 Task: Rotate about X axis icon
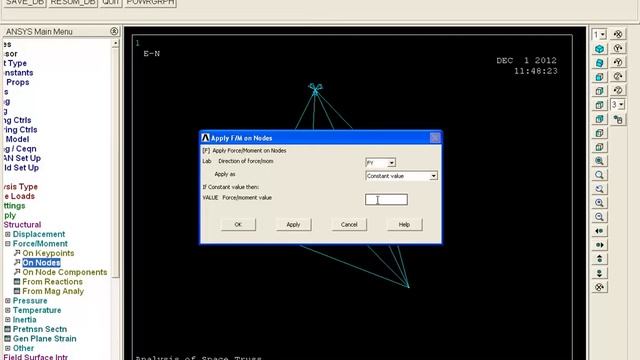[618, 35]
